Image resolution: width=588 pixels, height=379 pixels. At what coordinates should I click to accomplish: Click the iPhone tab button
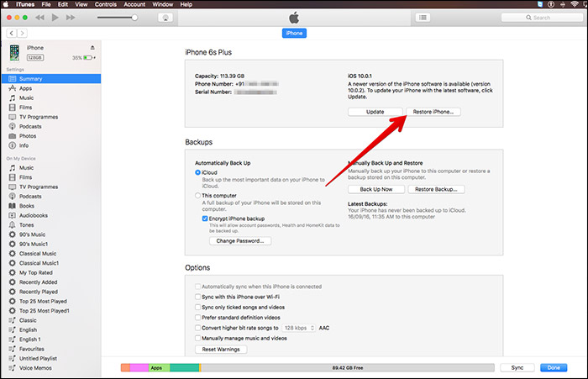click(294, 33)
